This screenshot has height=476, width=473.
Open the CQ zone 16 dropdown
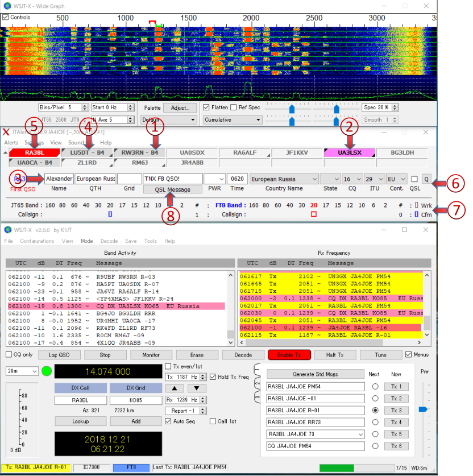pos(352,179)
